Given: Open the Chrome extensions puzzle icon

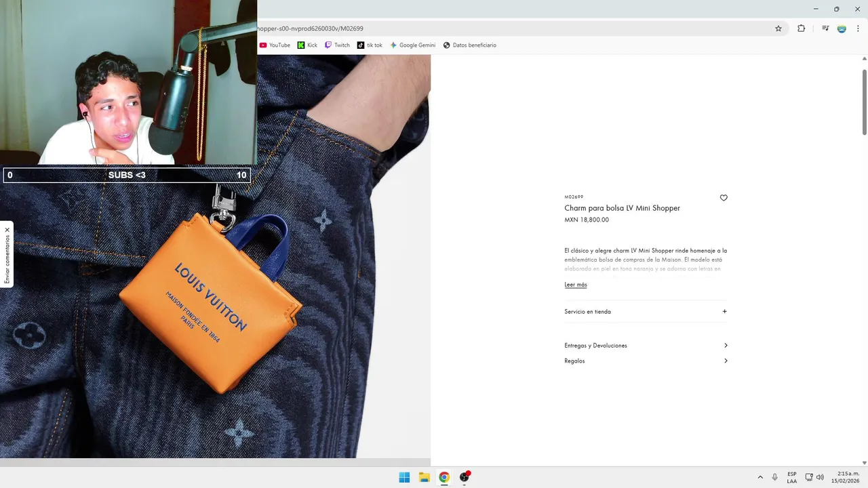Looking at the screenshot, I should point(801,28).
